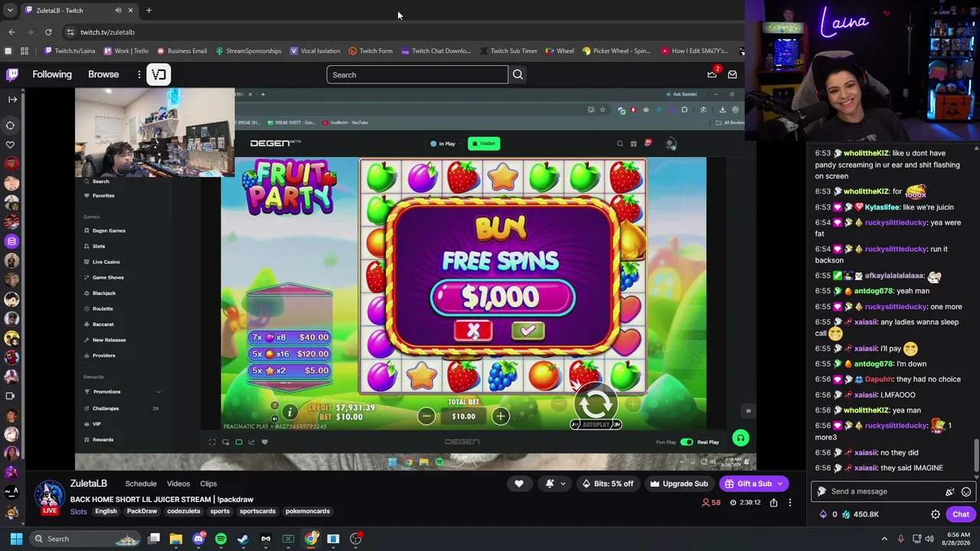Click the Gift a Sub button

pyautogui.click(x=754, y=484)
